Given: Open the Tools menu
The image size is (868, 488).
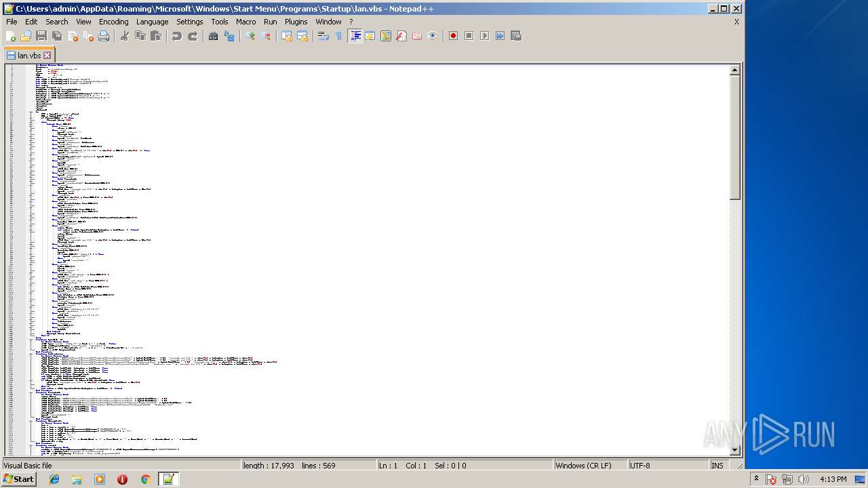Looking at the screenshot, I should 220,22.
